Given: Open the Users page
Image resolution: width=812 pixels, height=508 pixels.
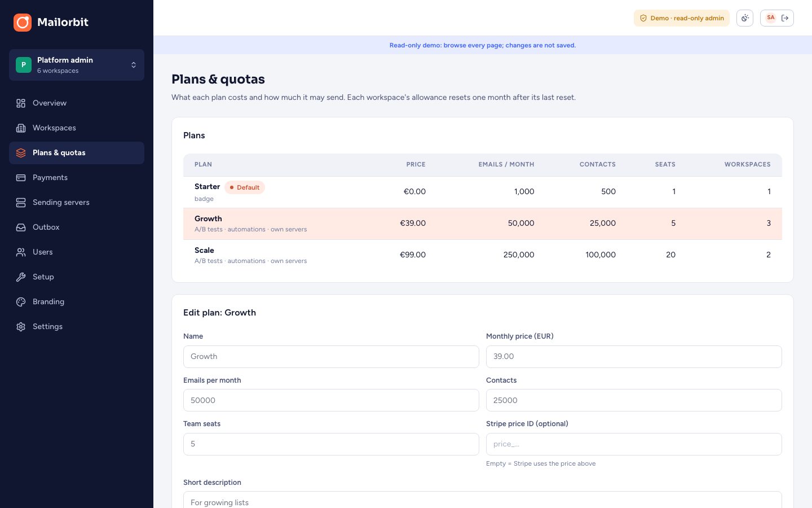Looking at the screenshot, I should 77,252.
